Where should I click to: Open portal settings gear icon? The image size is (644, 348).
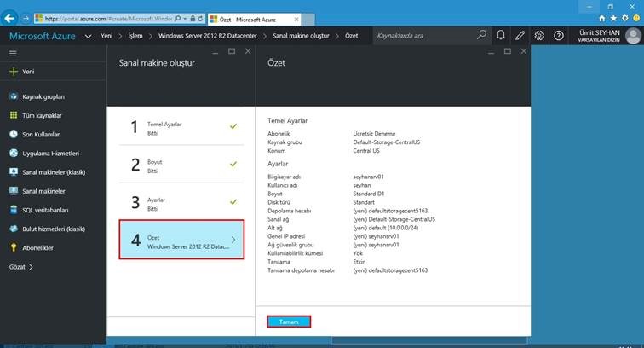[539, 35]
